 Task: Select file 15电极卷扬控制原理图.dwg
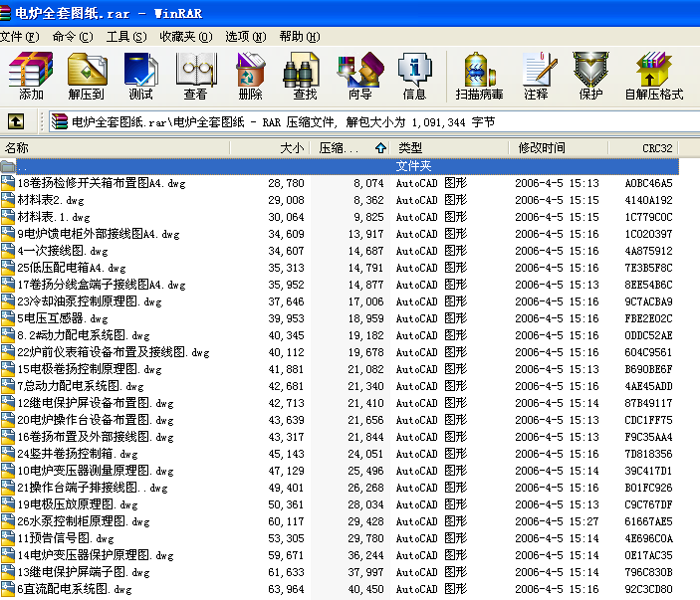90,369
